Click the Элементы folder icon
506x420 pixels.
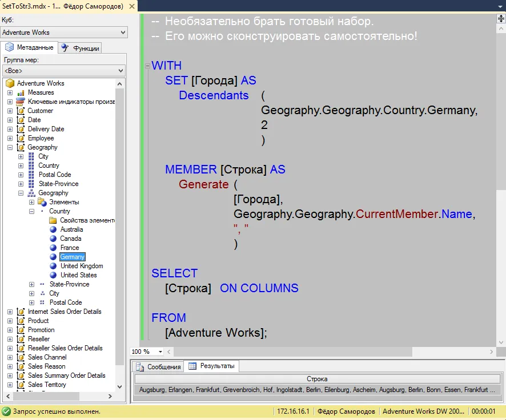point(42,202)
